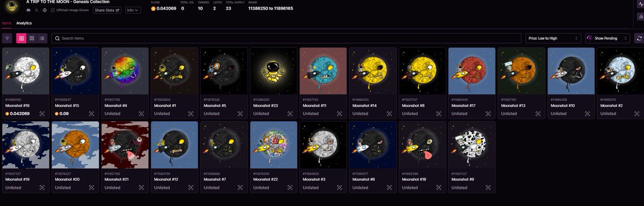644x206 pixels.
Task: Click the Owners value 10
Action: [200, 8]
